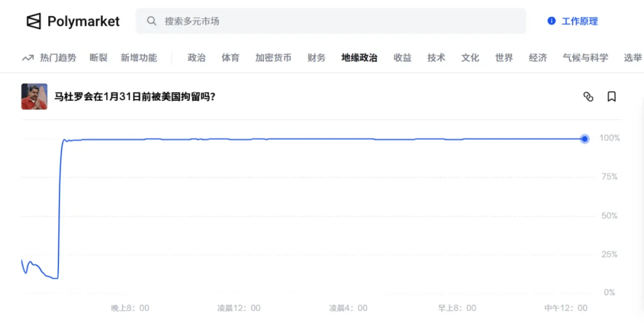Open 新增功能 in navigation bar
The height and width of the screenshot is (324, 644).
pyautogui.click(x=138, y=58)
